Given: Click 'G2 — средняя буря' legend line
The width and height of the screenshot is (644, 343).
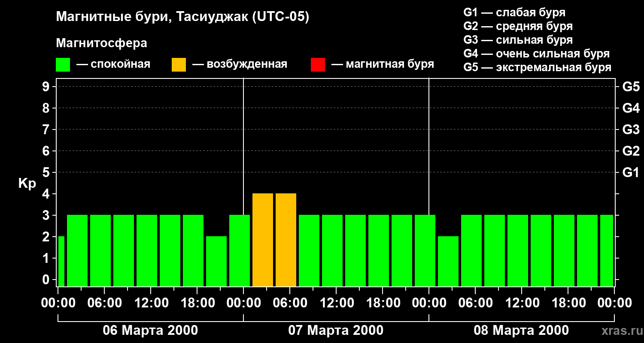Looking at the screenshot, I should click(x=518, y=26).
